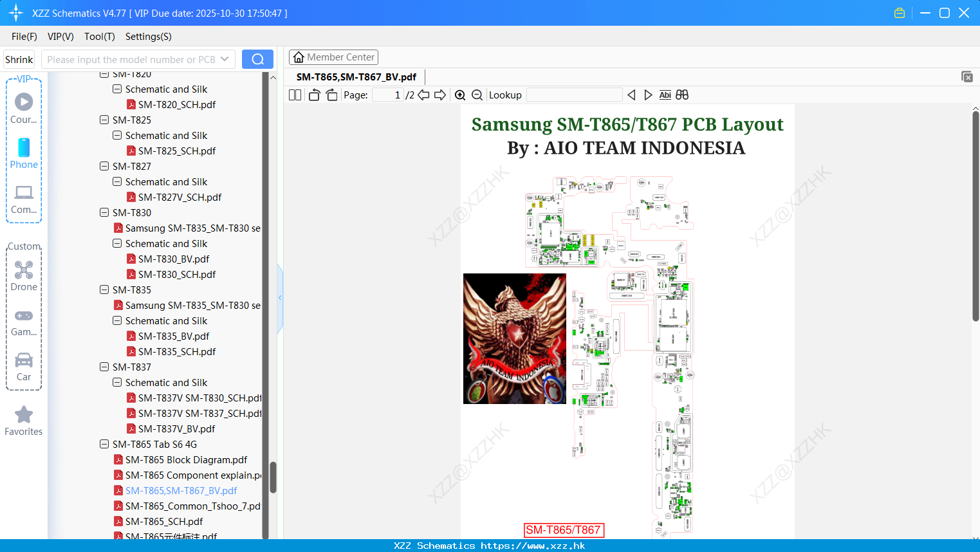Open Tool(T) menu
This screenshot has height=552, width=980.
click(x=100, y=37)
